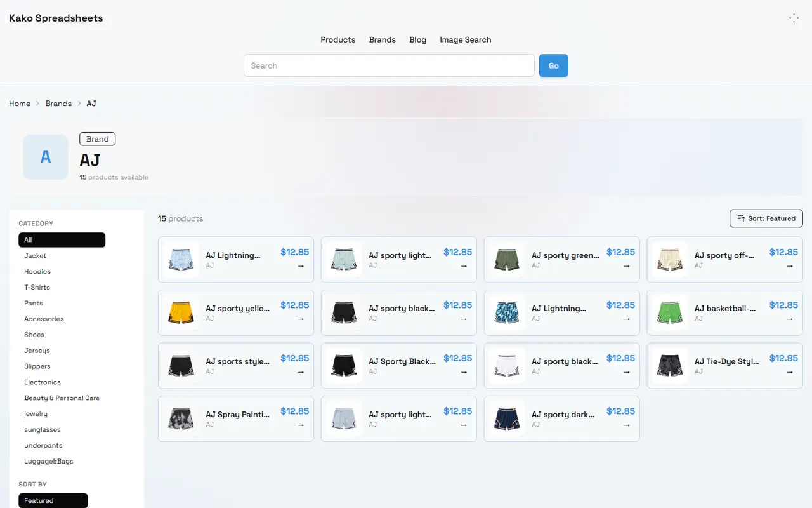
Task: Toggle the theme icon at top right
Action: tap(794, 18)
